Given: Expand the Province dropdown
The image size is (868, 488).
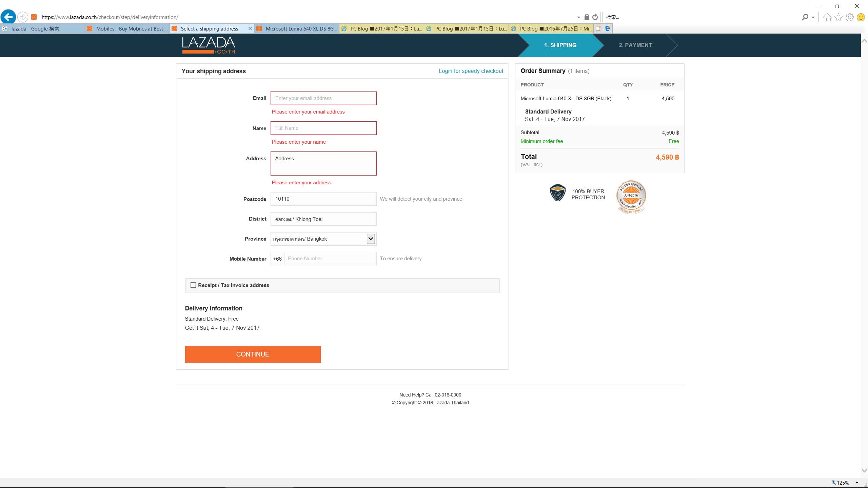Looking at the screenshot, I should [x=371, y=239].
